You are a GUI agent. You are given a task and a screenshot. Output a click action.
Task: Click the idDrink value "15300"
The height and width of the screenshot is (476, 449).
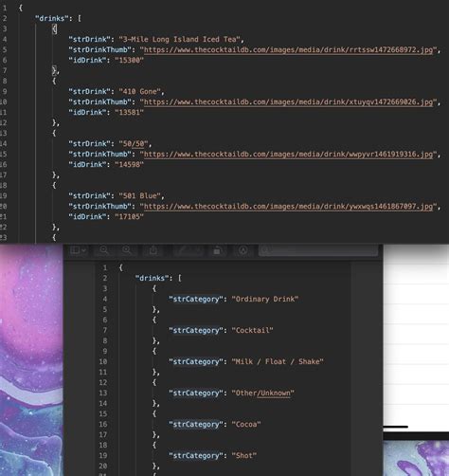coord(129,60)
